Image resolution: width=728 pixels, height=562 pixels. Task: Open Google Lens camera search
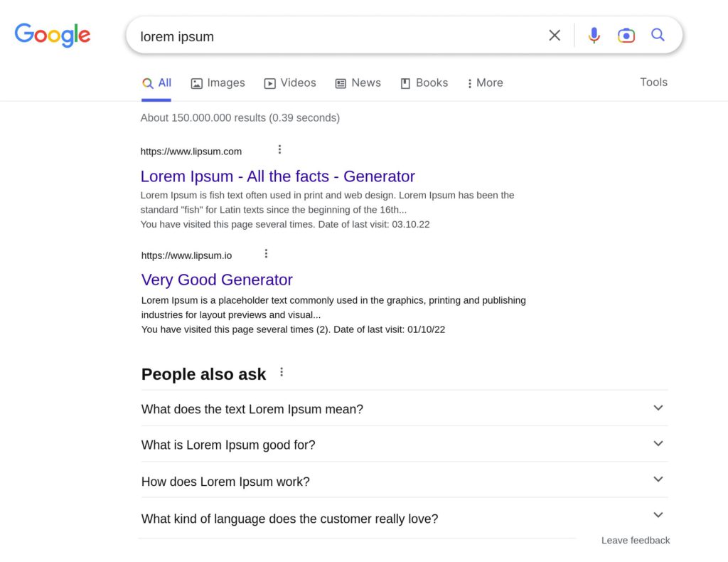click(626, 36)
